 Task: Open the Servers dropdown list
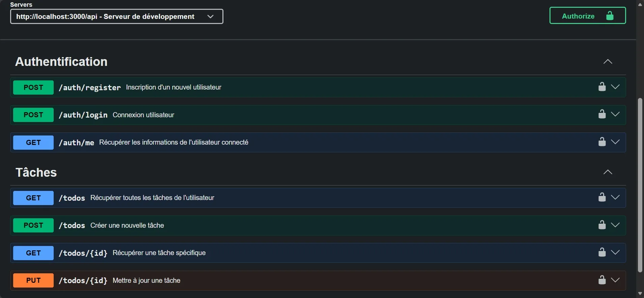tap(116, 17)
